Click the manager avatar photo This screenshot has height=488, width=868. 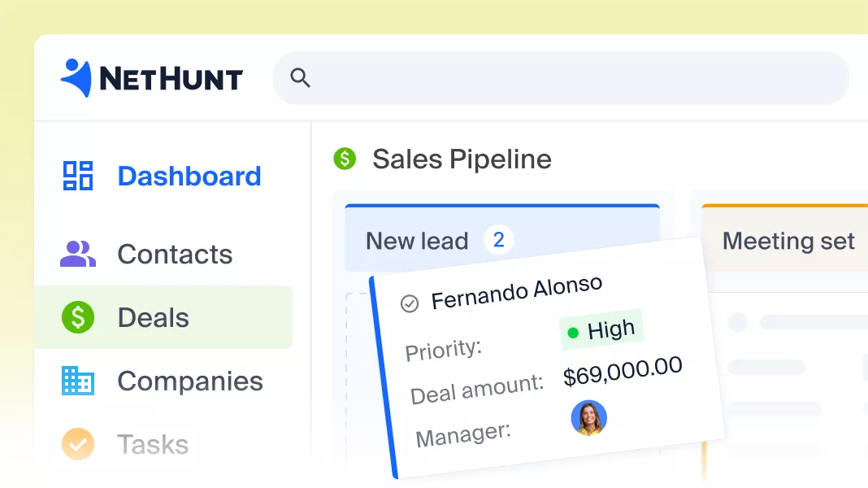(x=589, y=418)
